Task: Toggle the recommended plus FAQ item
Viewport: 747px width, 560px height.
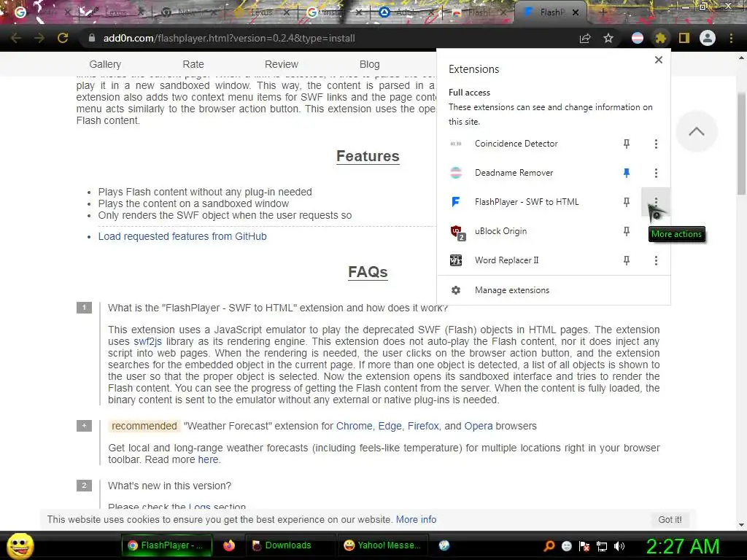Action: (85, 426)
